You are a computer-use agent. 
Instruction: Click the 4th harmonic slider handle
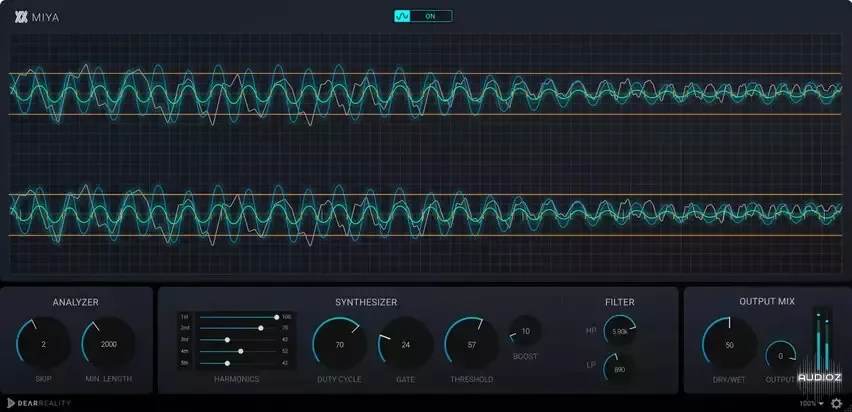[x=241, y=352]
